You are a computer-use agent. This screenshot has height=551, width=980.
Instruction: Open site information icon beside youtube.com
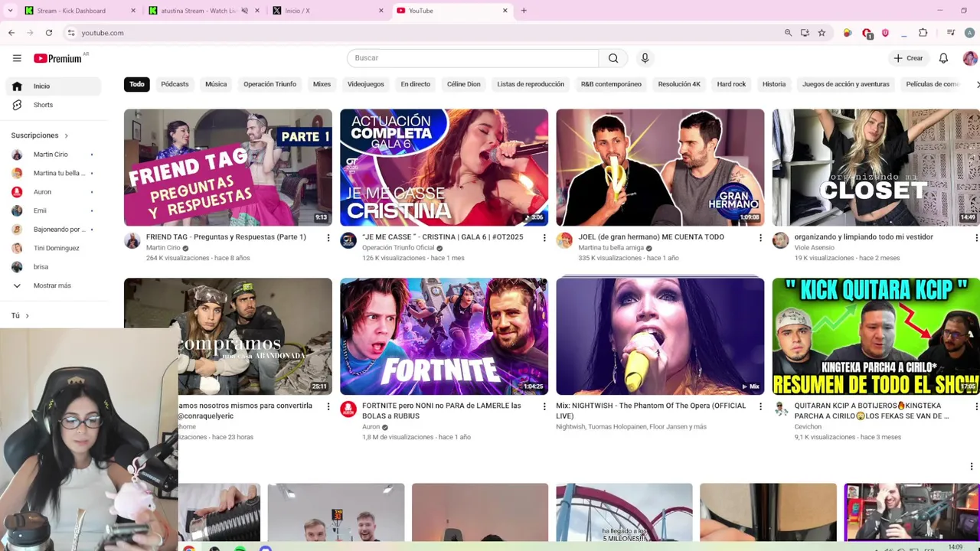coord(71,33)
